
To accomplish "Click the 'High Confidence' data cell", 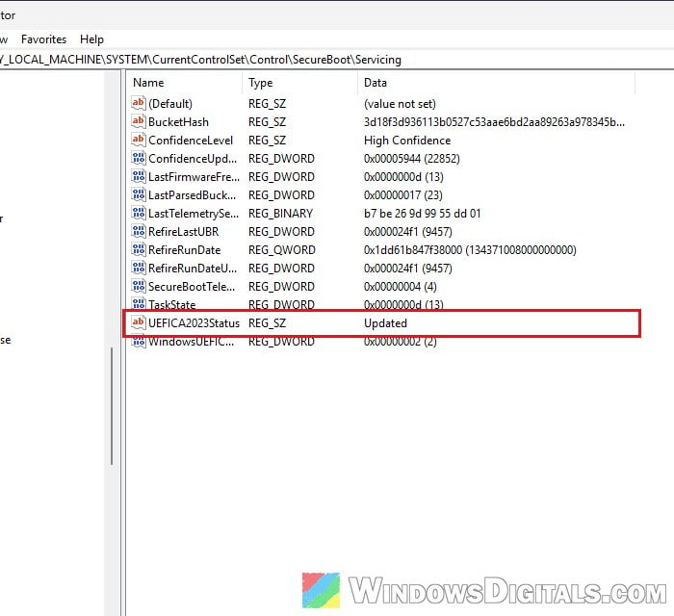I will pyautogui.click(x=407, y=141).
